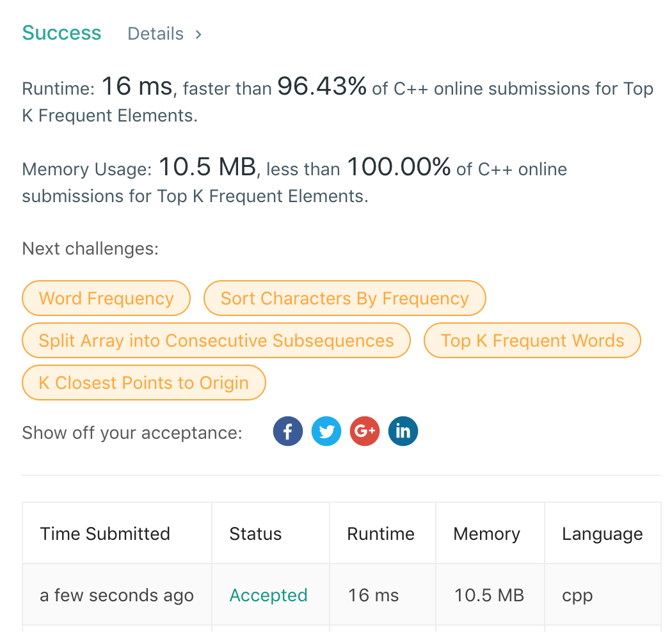Open the Word Frequency challenge
672x632 pixels.
pos(106,298)
